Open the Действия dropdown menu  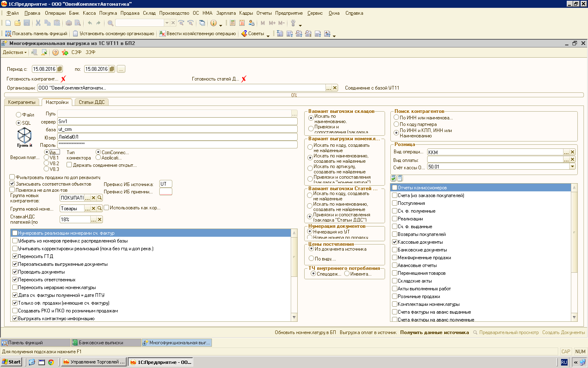tap(15, 52)
